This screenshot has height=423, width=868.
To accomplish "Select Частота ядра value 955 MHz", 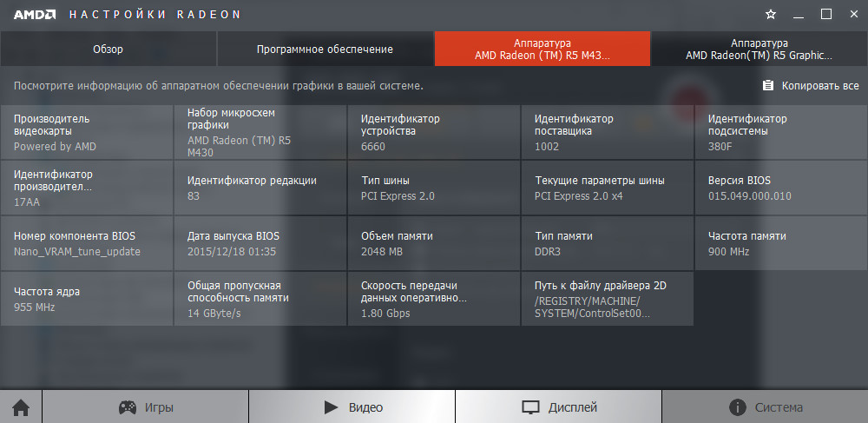I will pos(35,307).
